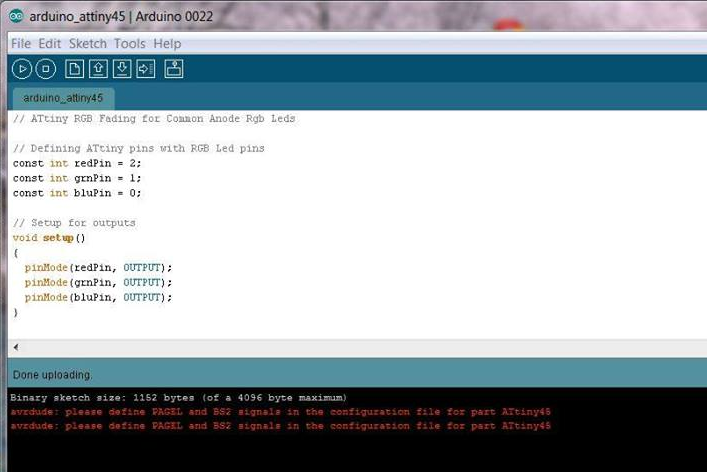The height and width of the screenshot is (472, 707).
Task: Open the File menu
Action: pyautogui.click(x=21, y=44)
